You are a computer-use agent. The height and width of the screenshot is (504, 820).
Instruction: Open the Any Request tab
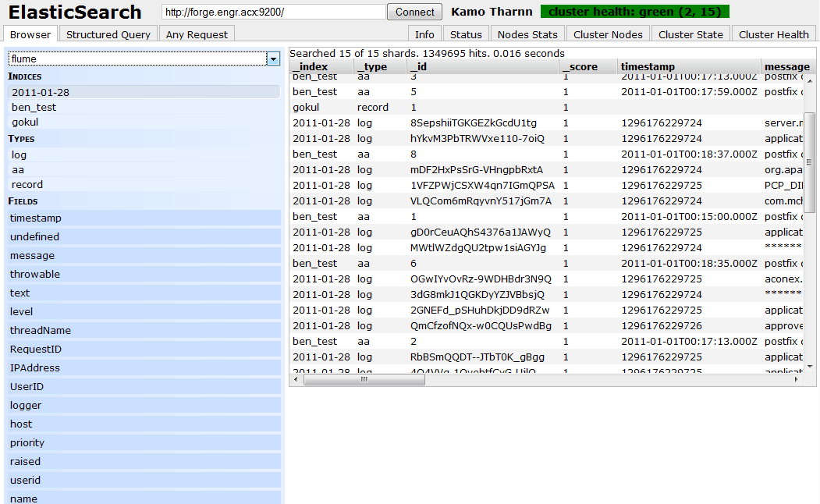point(196,34)
